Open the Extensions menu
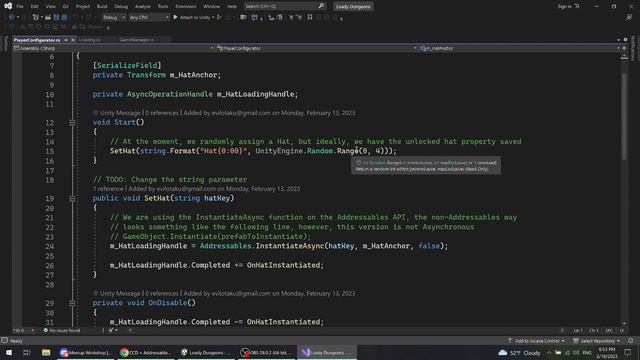The height and width of the screenshot is (360, 640). [x=186, y=6]
